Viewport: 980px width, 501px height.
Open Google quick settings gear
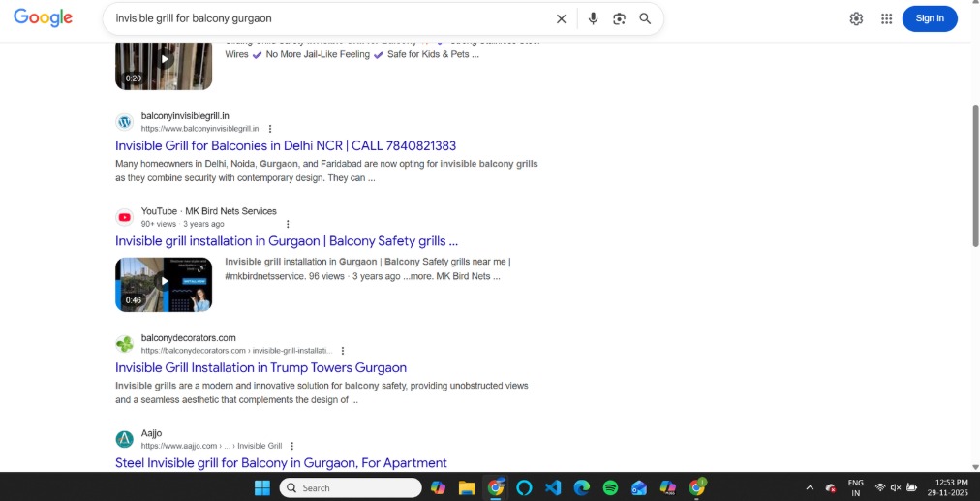(x=856, y=18)
